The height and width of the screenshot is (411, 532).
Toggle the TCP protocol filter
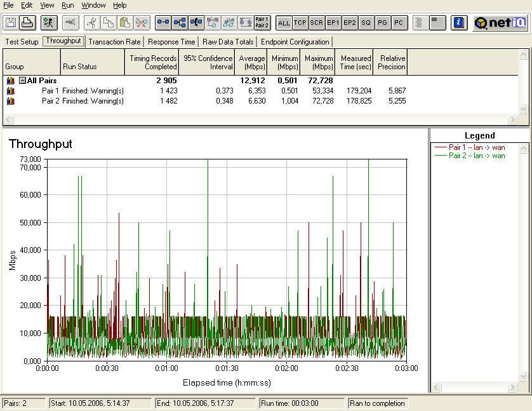pos(300,23)
